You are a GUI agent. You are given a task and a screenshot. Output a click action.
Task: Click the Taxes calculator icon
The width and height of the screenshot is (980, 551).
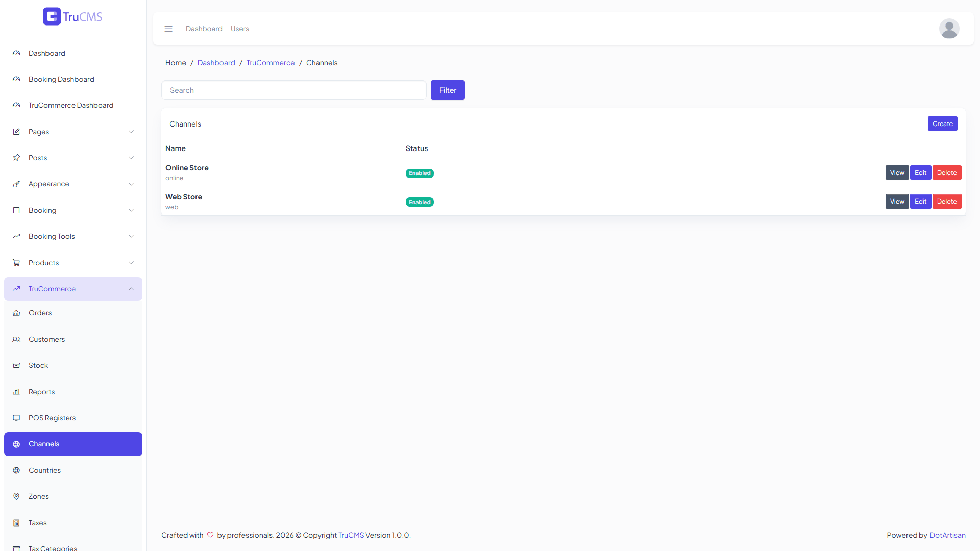click(x=16, y=523)
